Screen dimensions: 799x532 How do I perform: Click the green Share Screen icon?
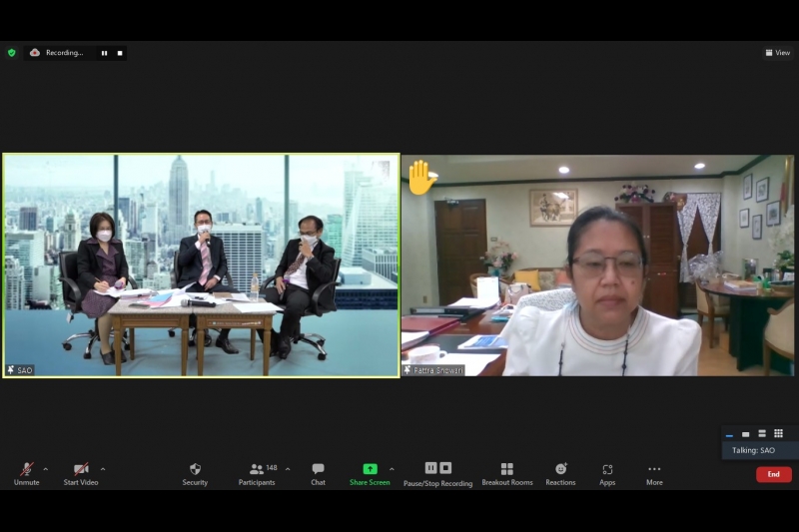click(370, 469)
